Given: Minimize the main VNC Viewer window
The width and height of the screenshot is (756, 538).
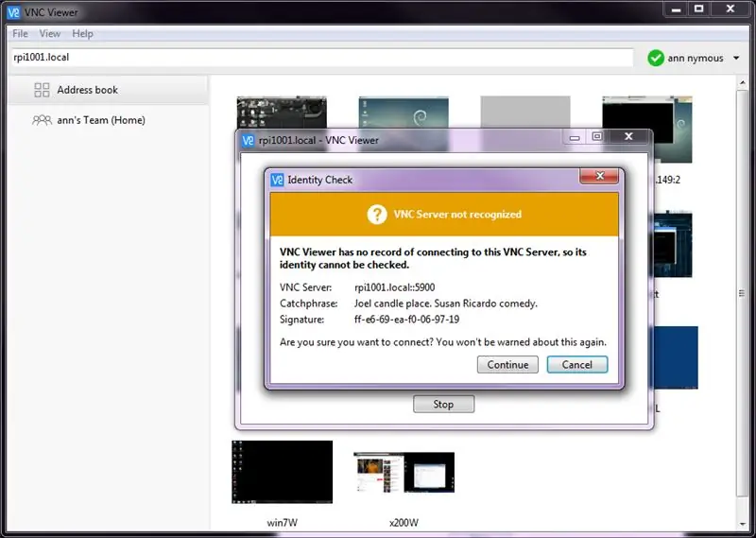Looking at the screenshot, I should pos(676,9).
